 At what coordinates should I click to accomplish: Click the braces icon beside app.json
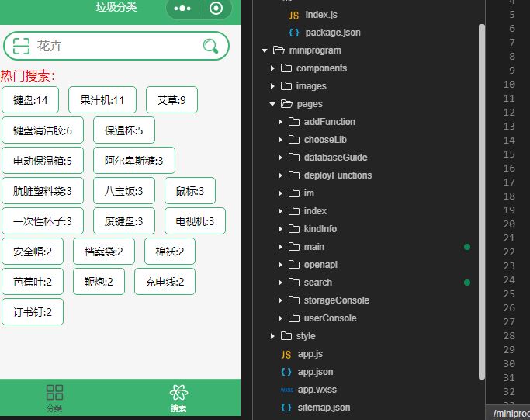[286, 372]
